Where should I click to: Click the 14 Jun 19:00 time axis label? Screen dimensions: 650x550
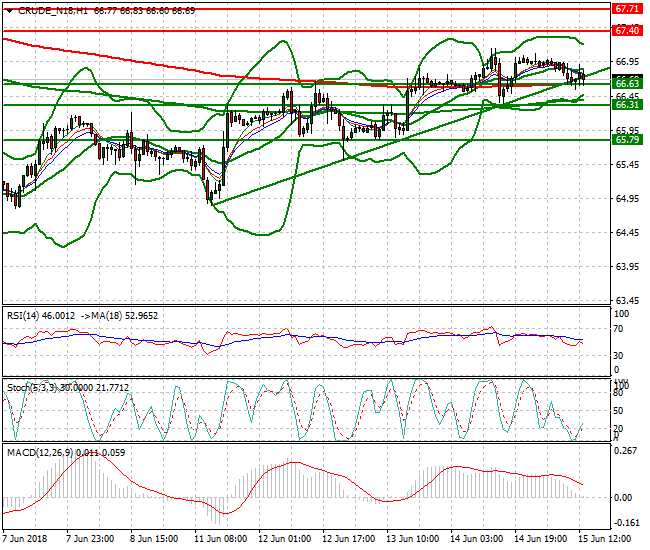coord(541,539)
